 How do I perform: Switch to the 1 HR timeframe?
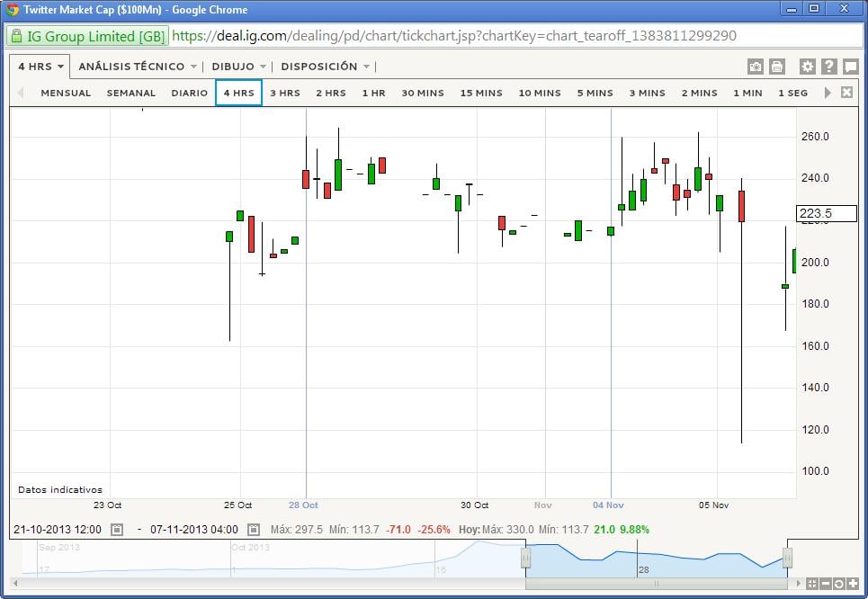tap(373, 93)
